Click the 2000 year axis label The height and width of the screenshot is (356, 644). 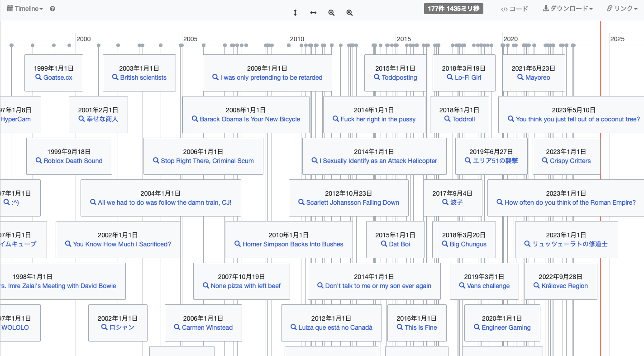click(83, 39)
